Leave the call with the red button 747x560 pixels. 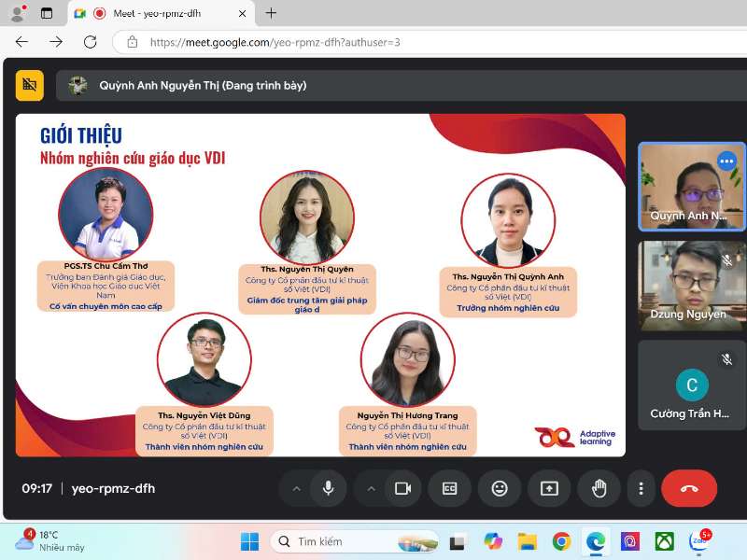689,488
